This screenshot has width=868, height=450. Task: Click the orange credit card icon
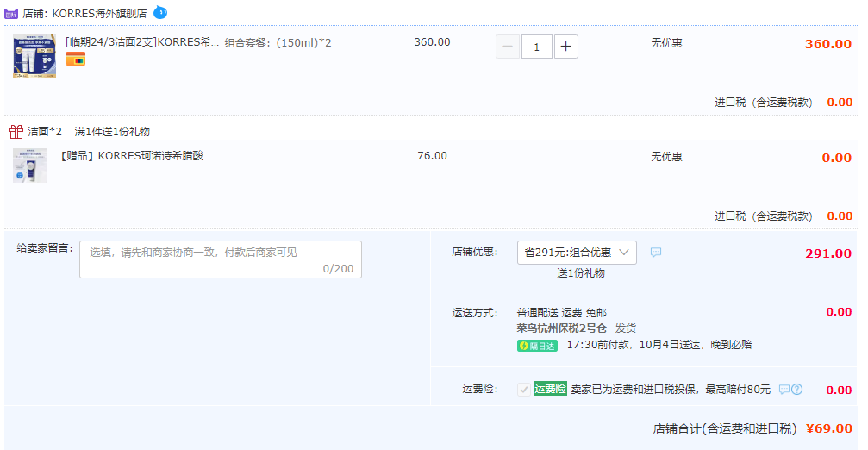[75, 59]
